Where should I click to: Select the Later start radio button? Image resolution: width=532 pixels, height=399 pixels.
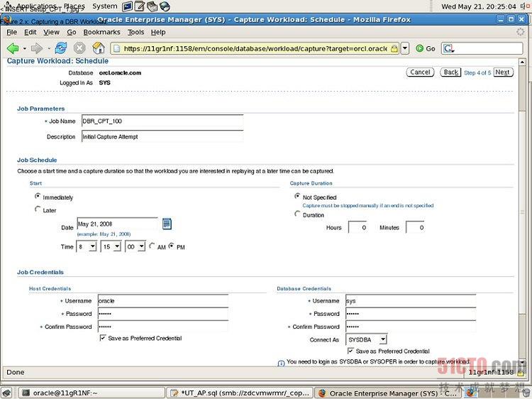[x=38, y=209]
